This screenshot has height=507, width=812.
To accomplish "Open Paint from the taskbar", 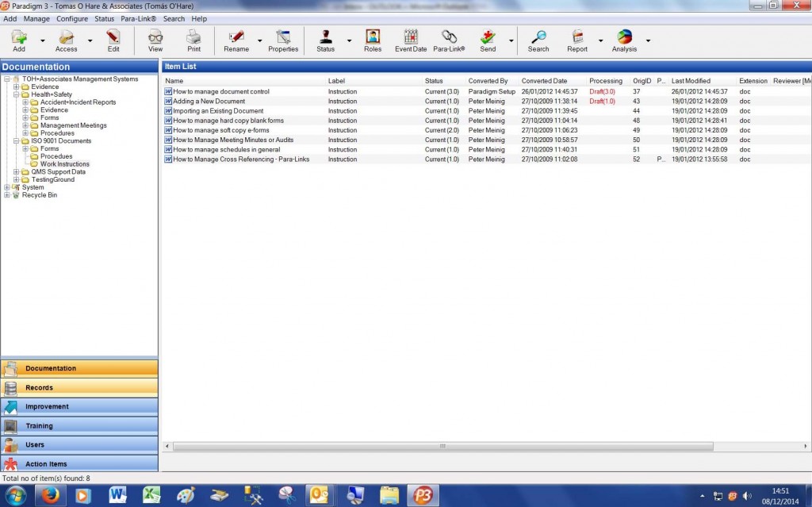I will pos(186,496).
